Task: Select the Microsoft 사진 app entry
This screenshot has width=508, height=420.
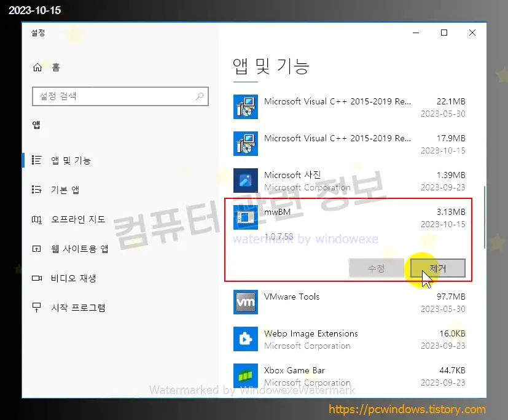Action: click(x=350, y=181)
